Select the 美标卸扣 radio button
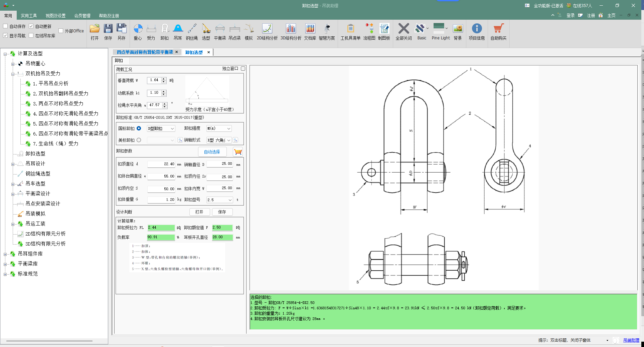644x347 pixels. click(x=139, y=140)
